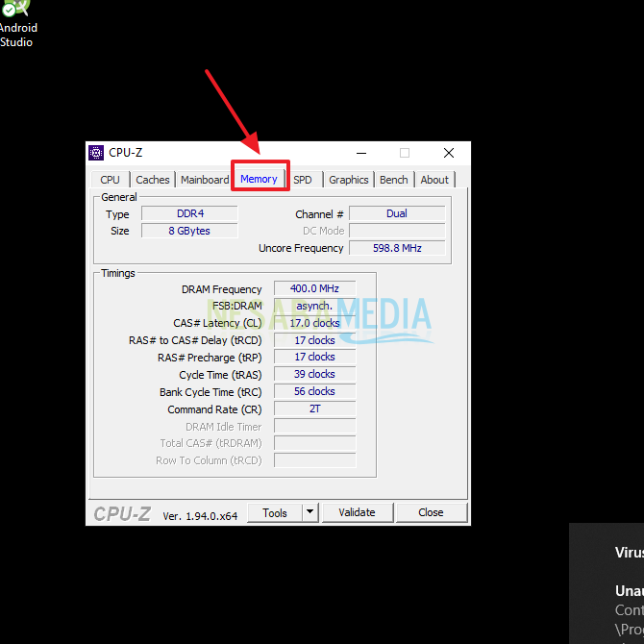Expand the Tools dropdown arrow
The width and height of the screenshot is (644, 644).
[x=310, y=512]
